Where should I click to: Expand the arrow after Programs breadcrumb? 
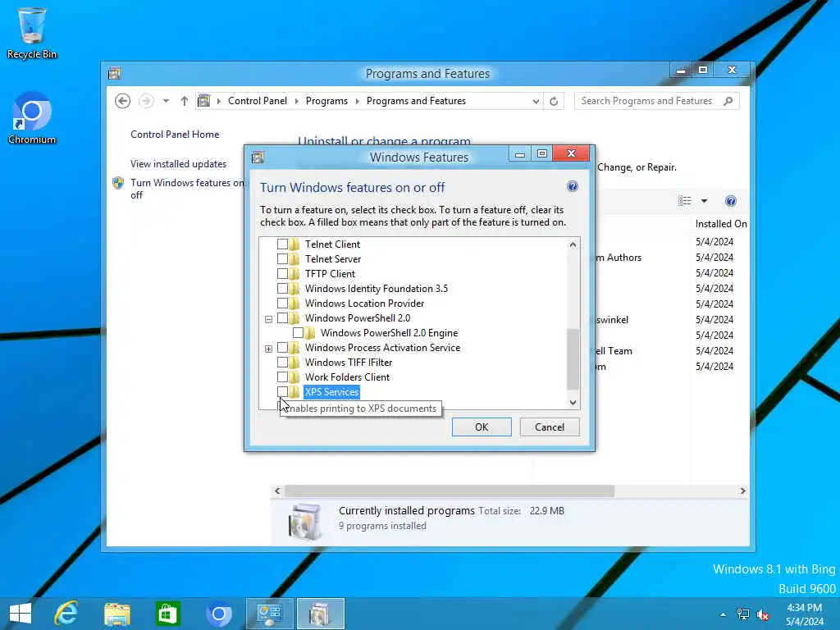click(x=358, y=101)
